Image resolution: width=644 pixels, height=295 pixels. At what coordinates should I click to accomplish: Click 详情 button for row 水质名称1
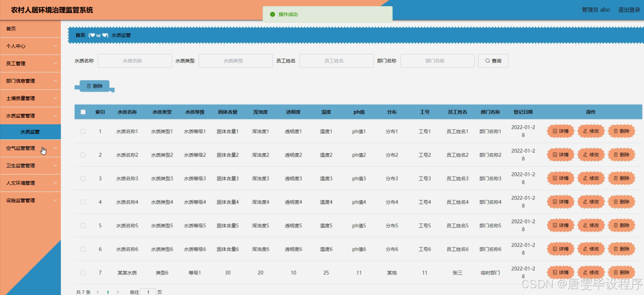(560, 131)
